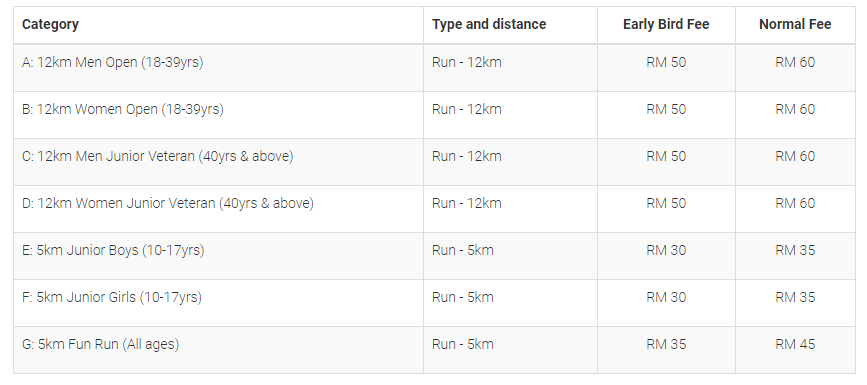This screenshot has width=867, height=385.
Task: Click the Normal Fee column header
Action: [x=795, y=24]
